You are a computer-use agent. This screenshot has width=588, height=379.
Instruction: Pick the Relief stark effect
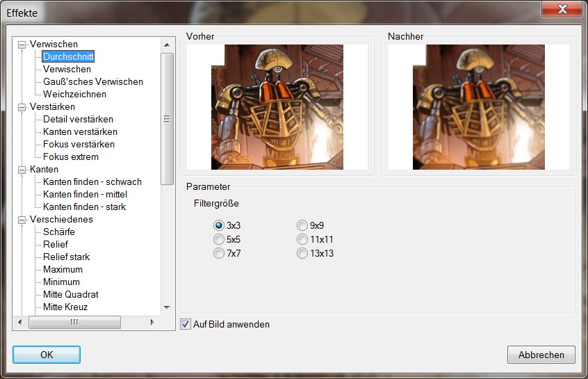pos(66,257)
